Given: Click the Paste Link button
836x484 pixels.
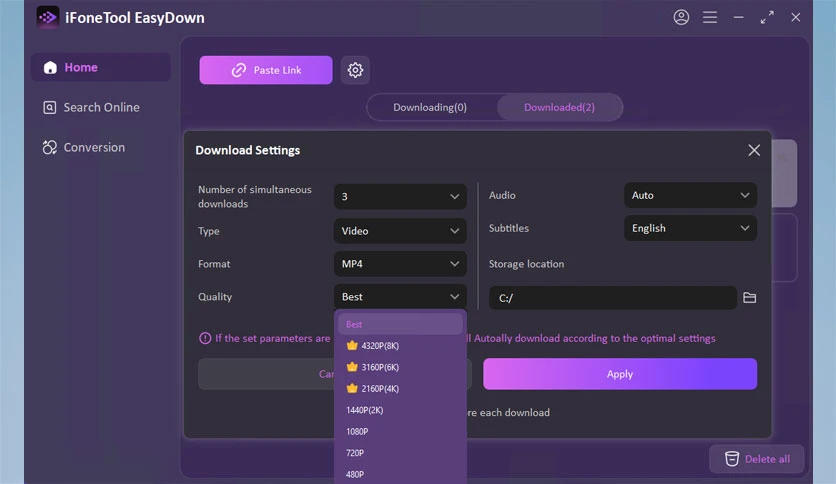Looking at the screenshot, I should 266,70.
